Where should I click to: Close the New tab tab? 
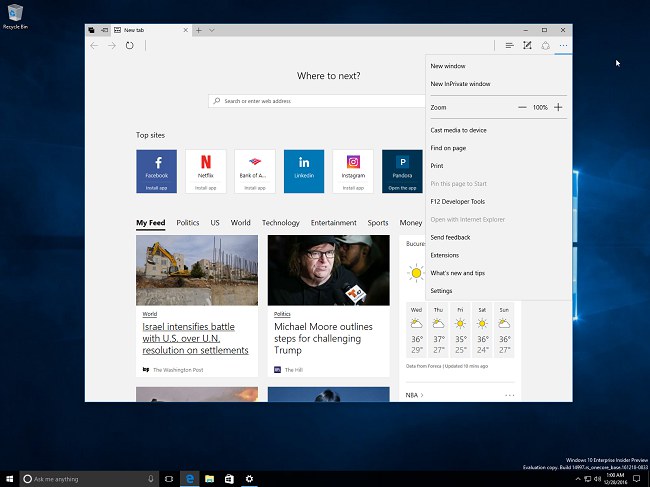click(x=186, y=30)
